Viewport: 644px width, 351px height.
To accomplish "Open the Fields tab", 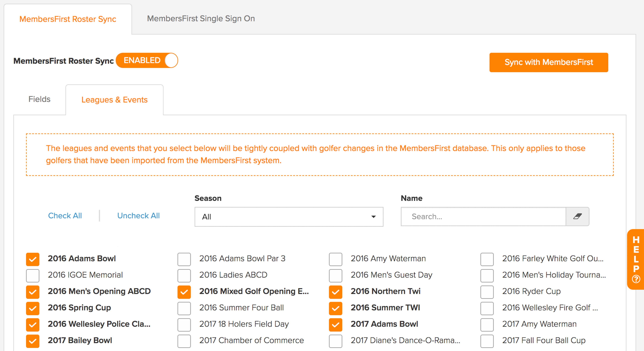I will (40, 99).
